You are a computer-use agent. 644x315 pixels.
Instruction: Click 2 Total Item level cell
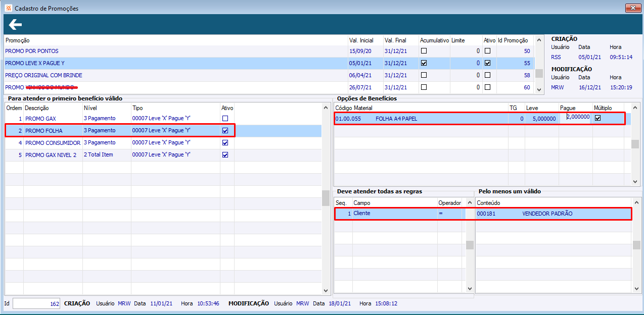pyautogui.click(x=99, y=154)
